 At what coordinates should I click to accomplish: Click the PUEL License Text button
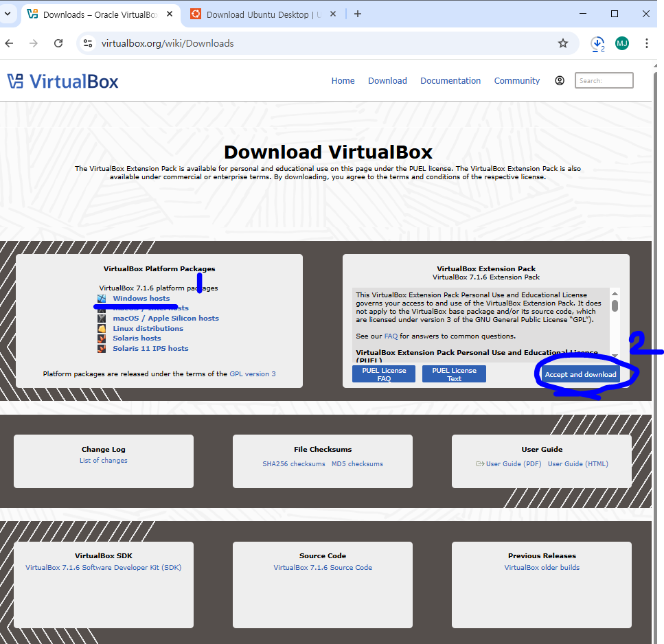(454, 374)
